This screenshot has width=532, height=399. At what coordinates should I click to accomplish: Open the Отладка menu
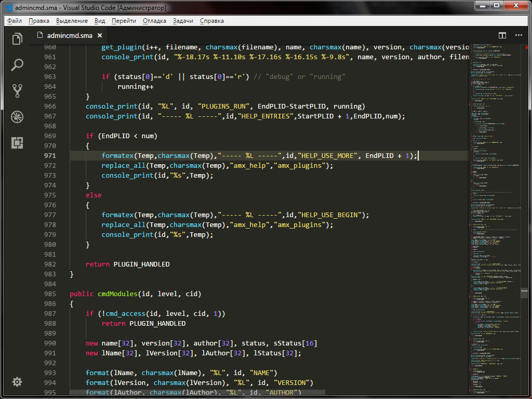(154, 21)
